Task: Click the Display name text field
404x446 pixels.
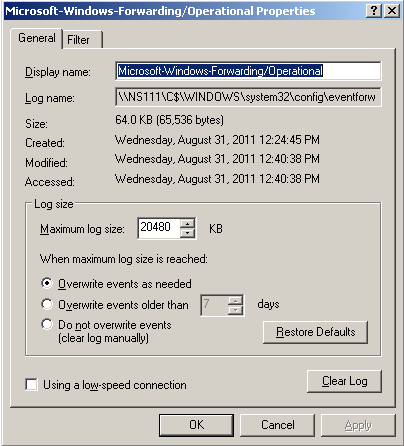Action: tap(248, 71)
